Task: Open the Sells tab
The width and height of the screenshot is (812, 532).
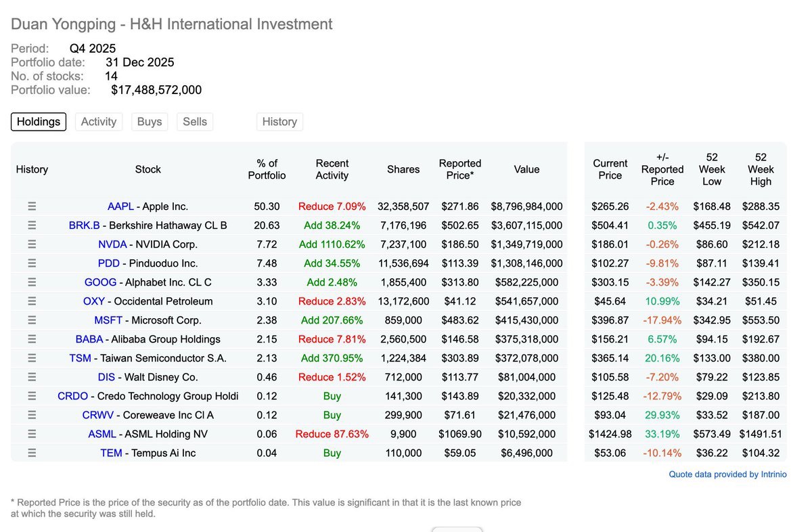Action: tap(195, 122)
